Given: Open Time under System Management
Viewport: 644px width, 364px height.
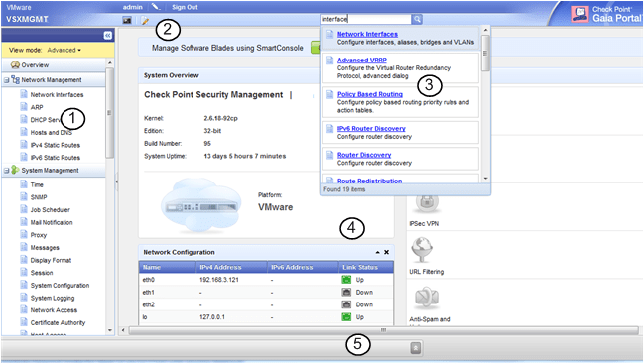Looking at the screenshot, I should click(37, 184).
